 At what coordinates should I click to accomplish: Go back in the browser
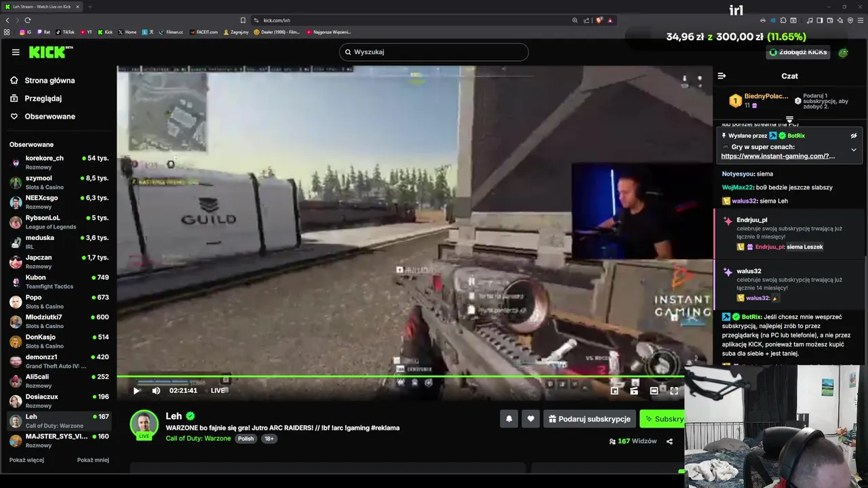pyautogui.click(x=7, y=20)
